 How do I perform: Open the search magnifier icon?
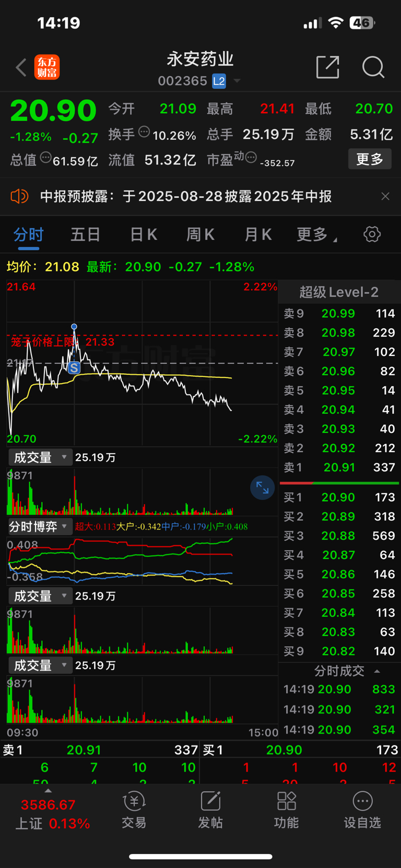[373, 67]
